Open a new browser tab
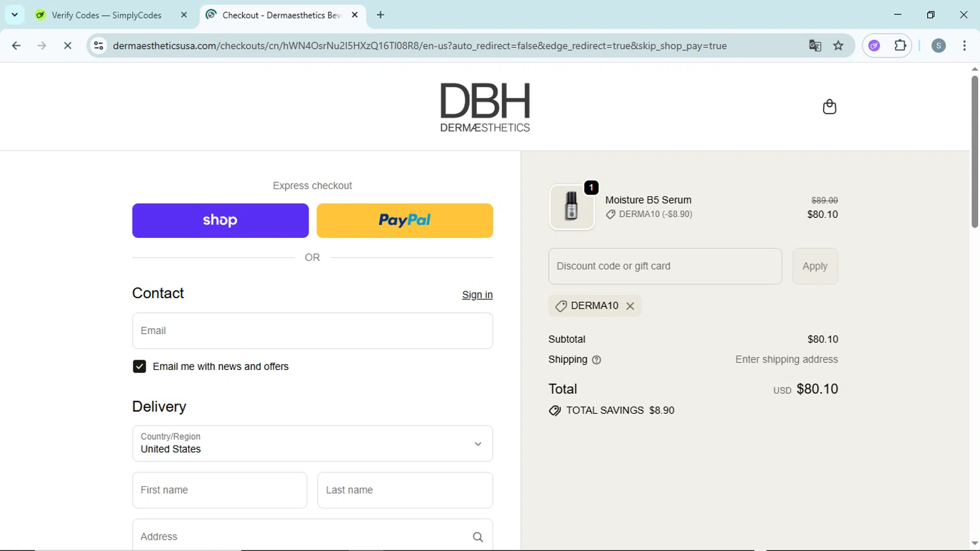Screen dimensions: 980x551 point(381,14)
